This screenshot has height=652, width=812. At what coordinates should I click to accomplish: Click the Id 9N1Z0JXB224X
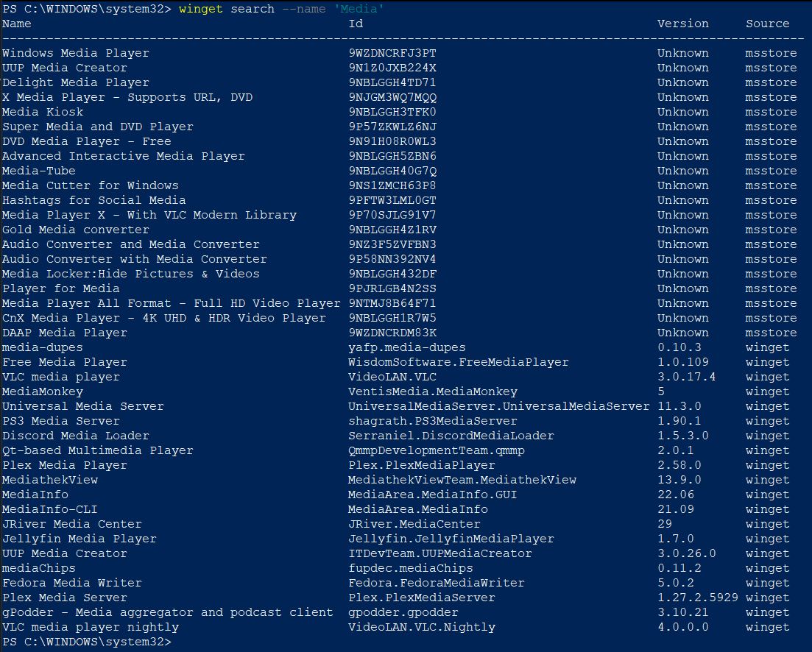click(392, 68)
